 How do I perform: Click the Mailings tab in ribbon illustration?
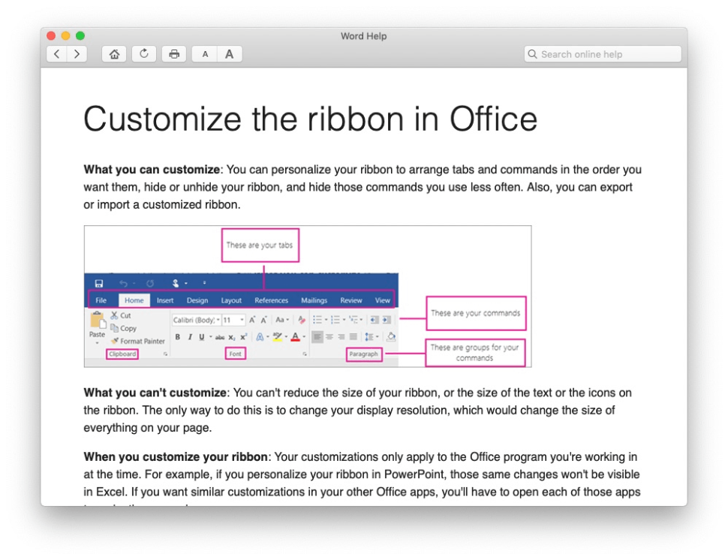coord(314,300)
